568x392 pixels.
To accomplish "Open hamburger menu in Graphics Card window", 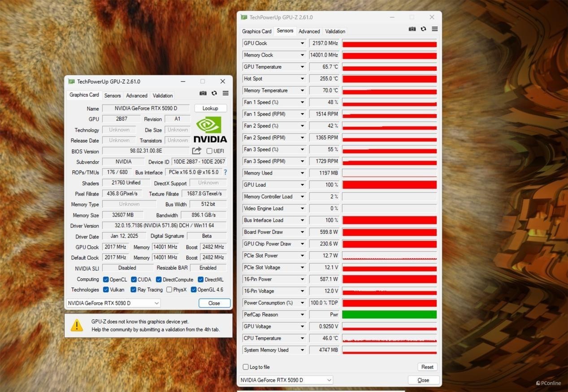I will point(225,93).
